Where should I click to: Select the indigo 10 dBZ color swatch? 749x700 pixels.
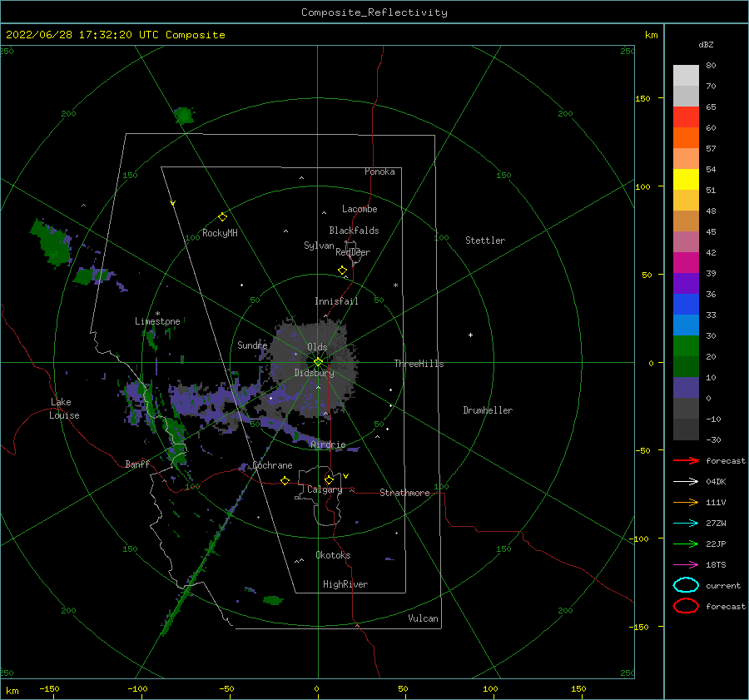click(686, 388)
